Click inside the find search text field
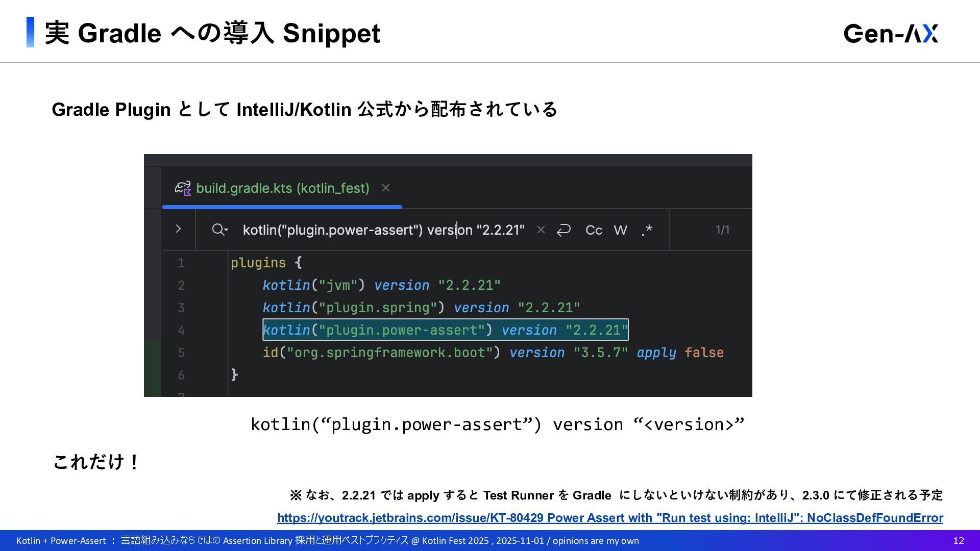 tap(383, 230)
